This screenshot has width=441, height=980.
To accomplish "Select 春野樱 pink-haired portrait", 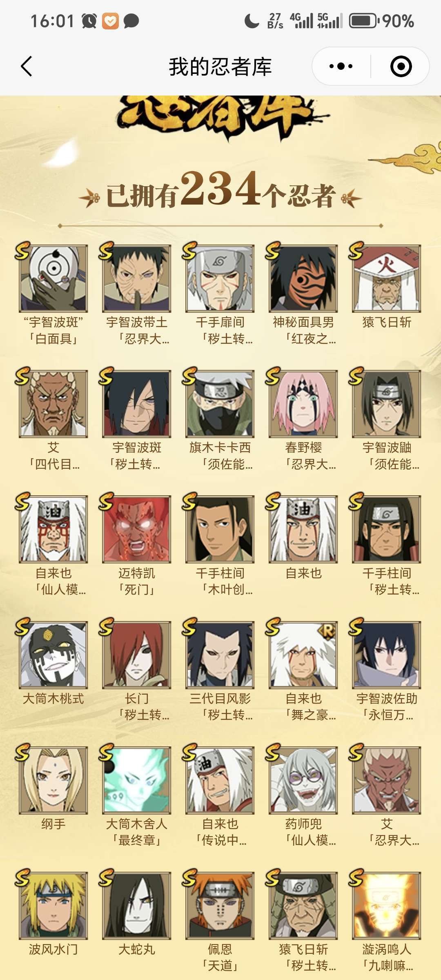I will [x=303, y=404].
